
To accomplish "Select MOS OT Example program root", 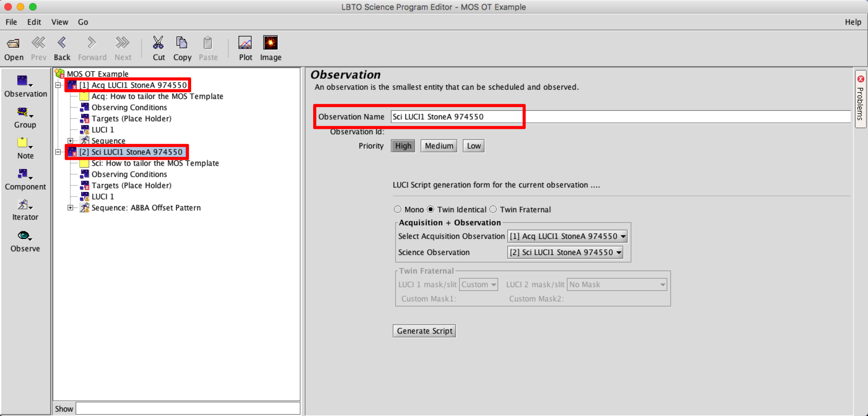I will (x=97, y=74).
